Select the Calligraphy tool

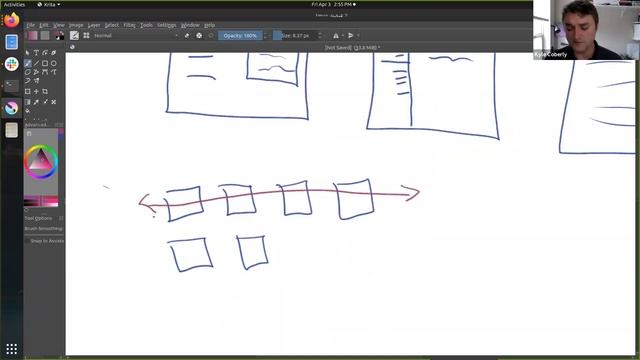[53, 53]
